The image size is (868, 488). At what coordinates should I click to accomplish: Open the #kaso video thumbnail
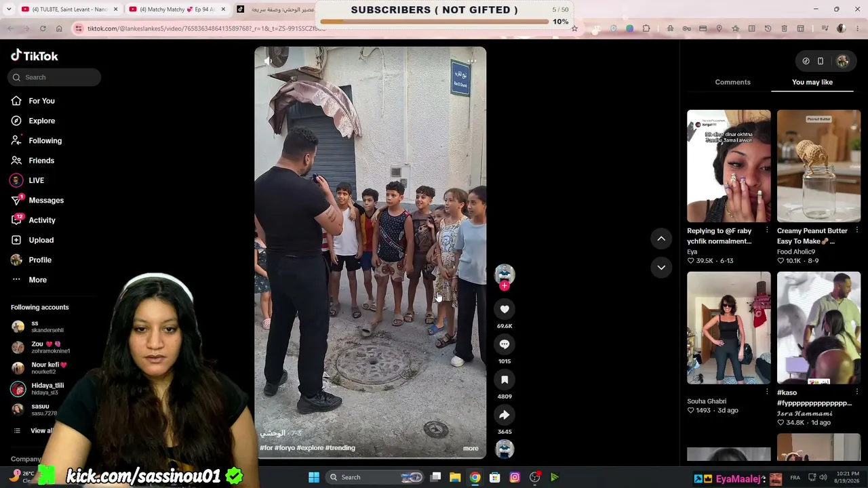818,328
